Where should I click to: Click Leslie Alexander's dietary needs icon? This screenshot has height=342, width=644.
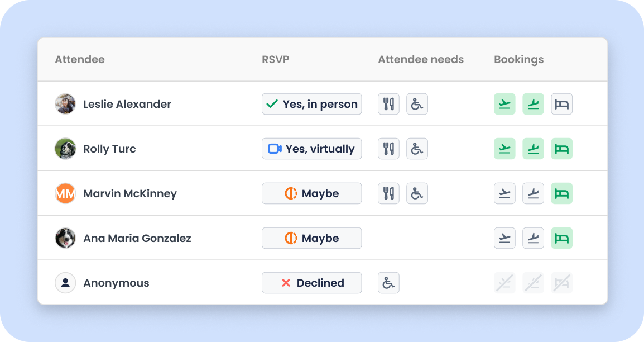tap(388, 104)
